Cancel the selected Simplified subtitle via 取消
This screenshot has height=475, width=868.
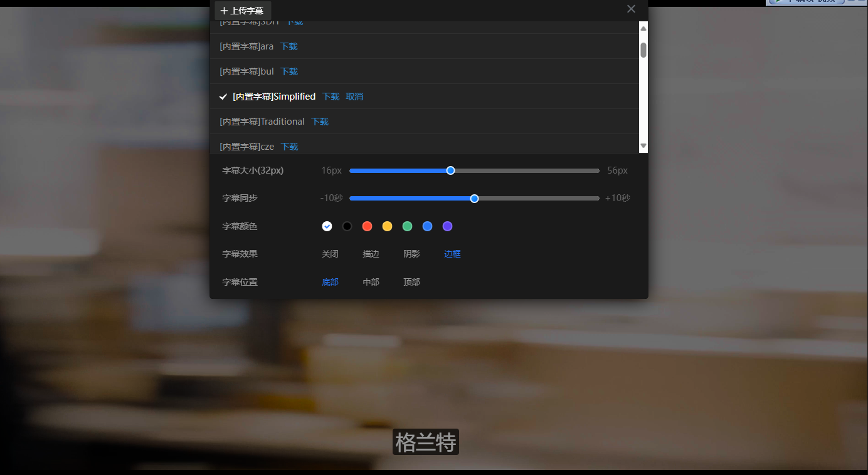click(354, 97)
